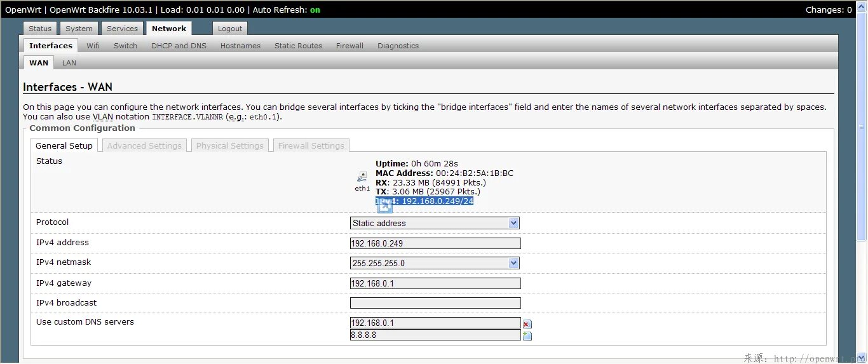Click the MAC Address 00:24:B2:5A:1B:BC text
The width and height of the screenshot is (868, 364).
coord(444,173)
